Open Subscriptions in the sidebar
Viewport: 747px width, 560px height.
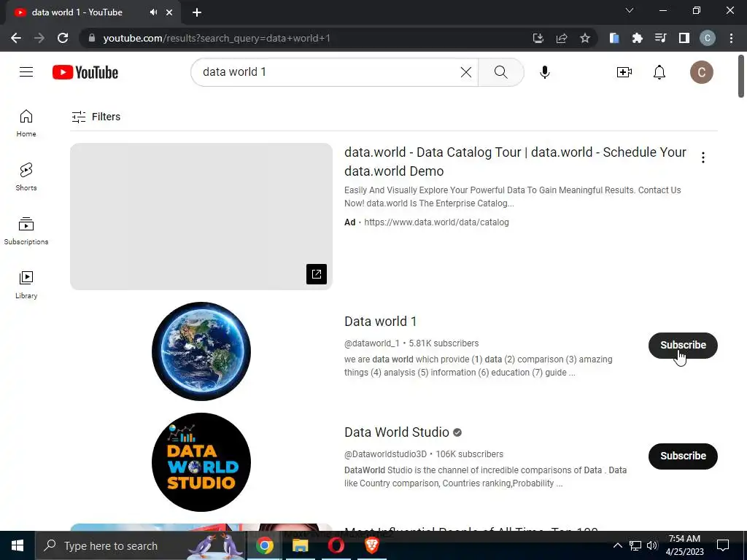[x=26, y=231]
